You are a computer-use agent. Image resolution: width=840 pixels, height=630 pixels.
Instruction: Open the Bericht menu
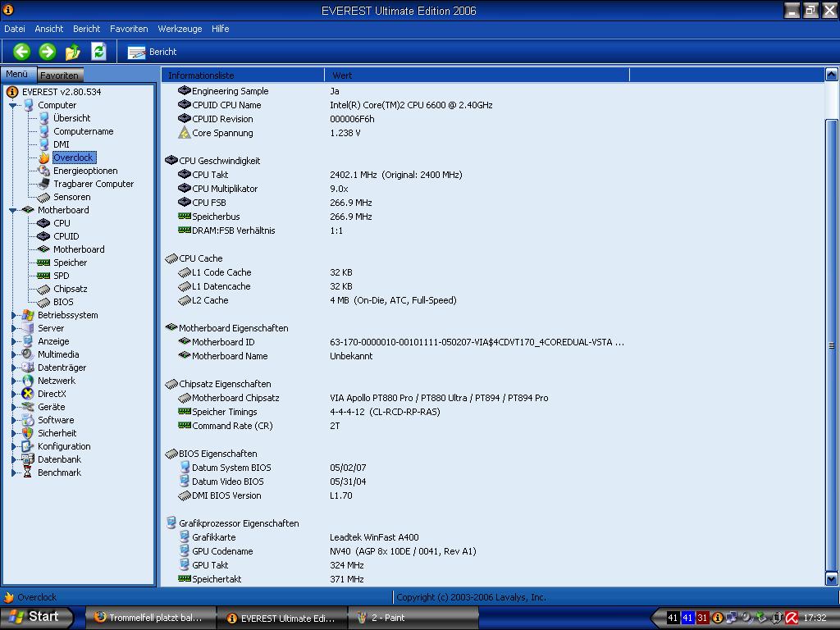(87, 29)
